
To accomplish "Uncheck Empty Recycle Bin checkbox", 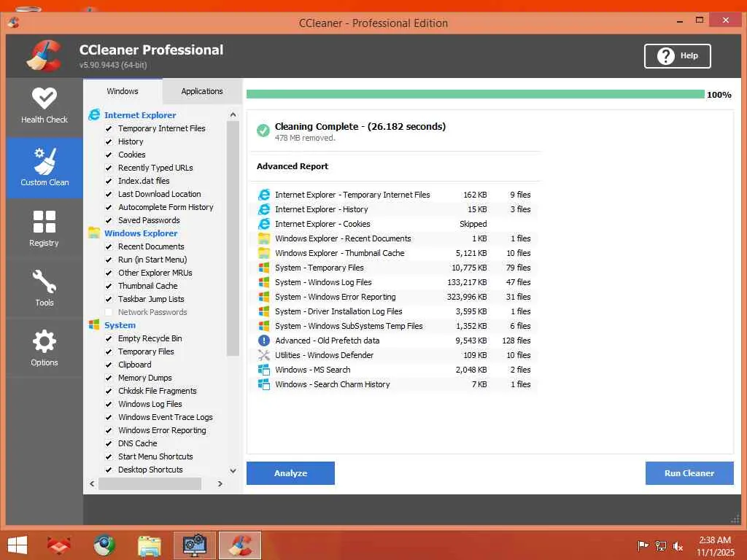I will click(109, 338).
